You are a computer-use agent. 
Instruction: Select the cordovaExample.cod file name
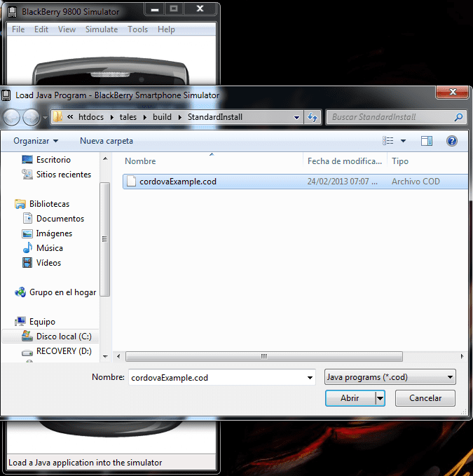178,182
